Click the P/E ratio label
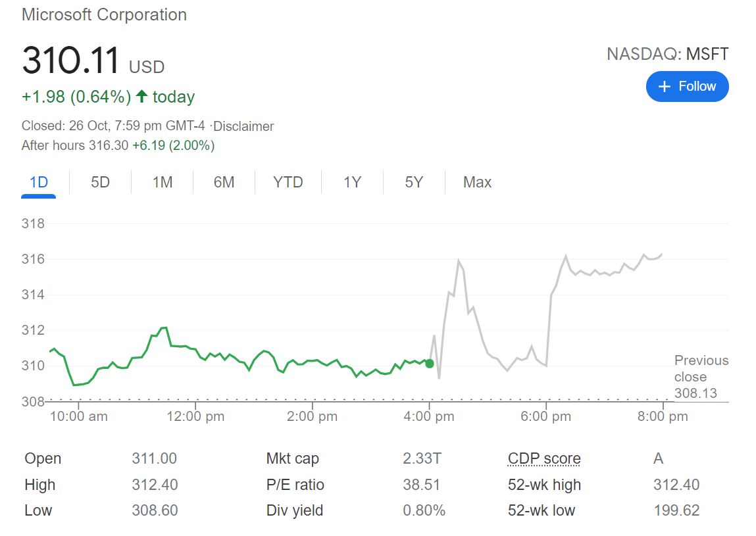Image resolution: width=756 pixels, height=536 pixels. coord(295,485)
